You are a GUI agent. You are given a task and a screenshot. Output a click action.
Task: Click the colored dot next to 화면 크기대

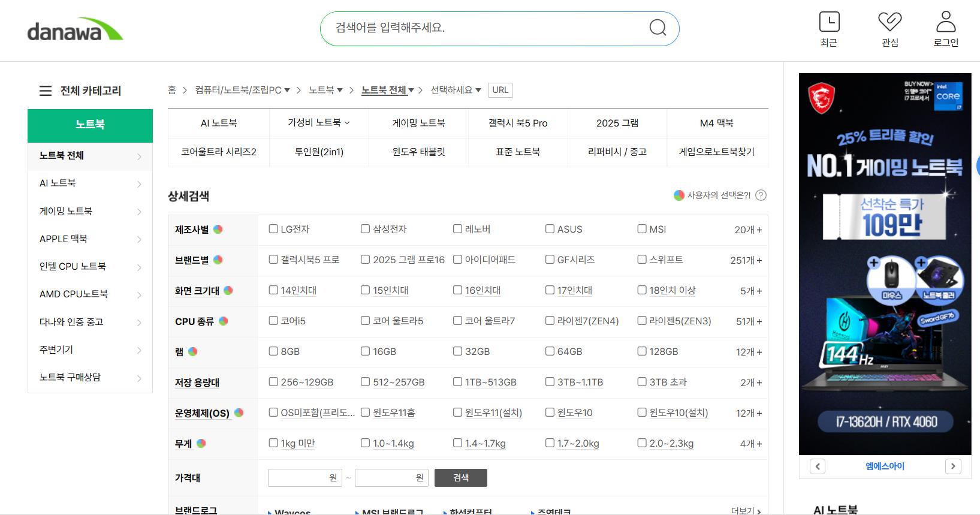click(x=228, y=290)
